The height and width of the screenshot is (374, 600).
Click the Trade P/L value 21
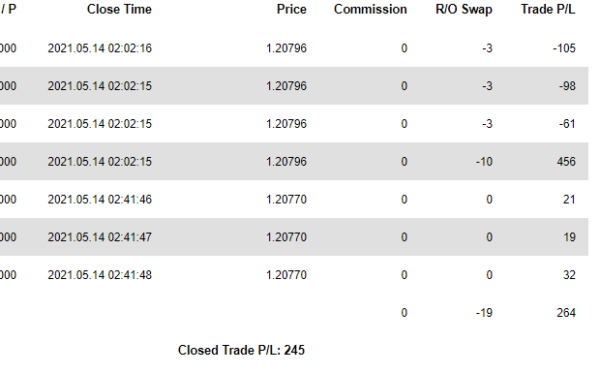(569, 199)
